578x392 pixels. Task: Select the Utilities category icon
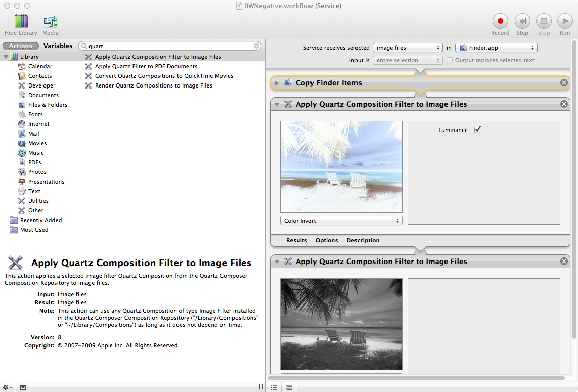pyautogui.click(x=22, y=201)
